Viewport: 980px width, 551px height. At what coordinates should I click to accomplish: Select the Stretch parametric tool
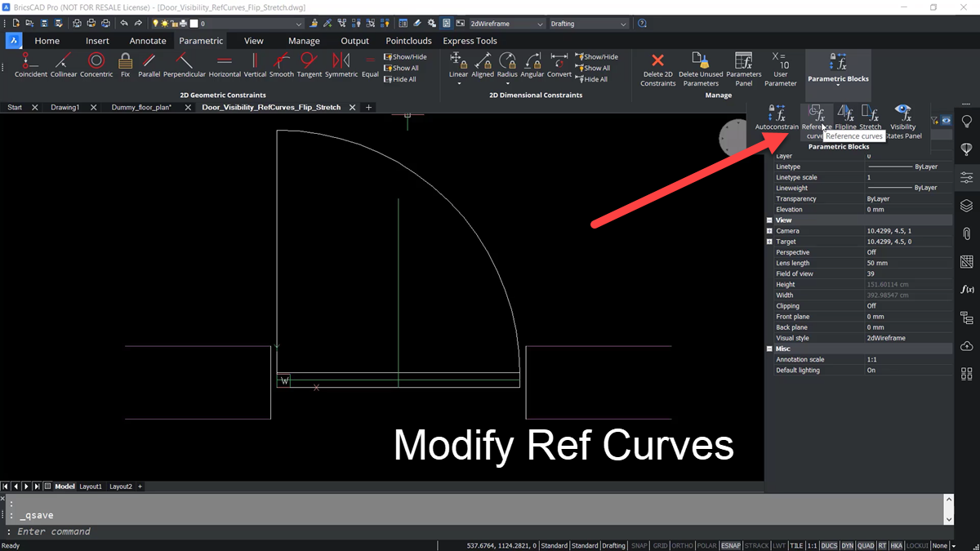(x=871, y=118)
